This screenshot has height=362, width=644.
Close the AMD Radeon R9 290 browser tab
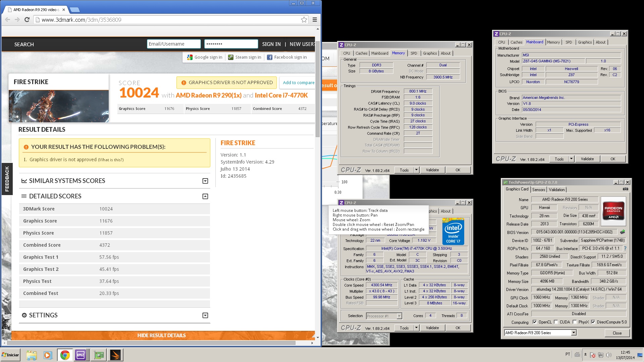coord(64,10)
